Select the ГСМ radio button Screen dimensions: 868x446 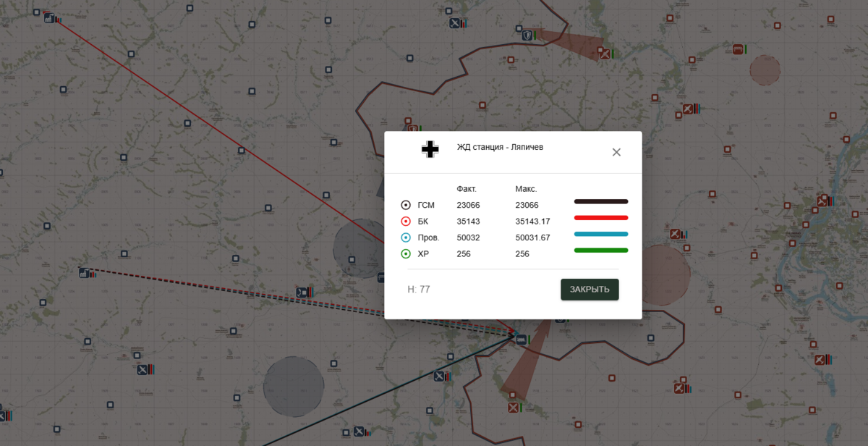click(406, 205)
